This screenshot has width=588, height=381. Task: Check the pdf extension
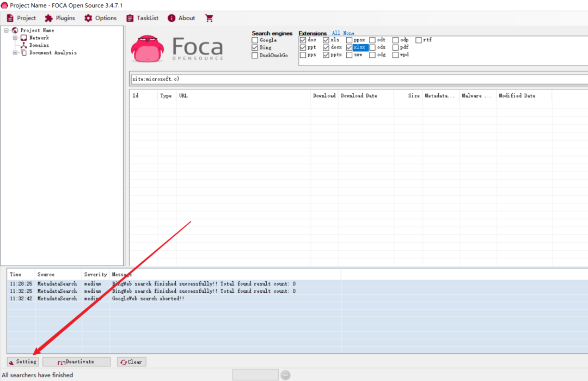tap(395, 47)
